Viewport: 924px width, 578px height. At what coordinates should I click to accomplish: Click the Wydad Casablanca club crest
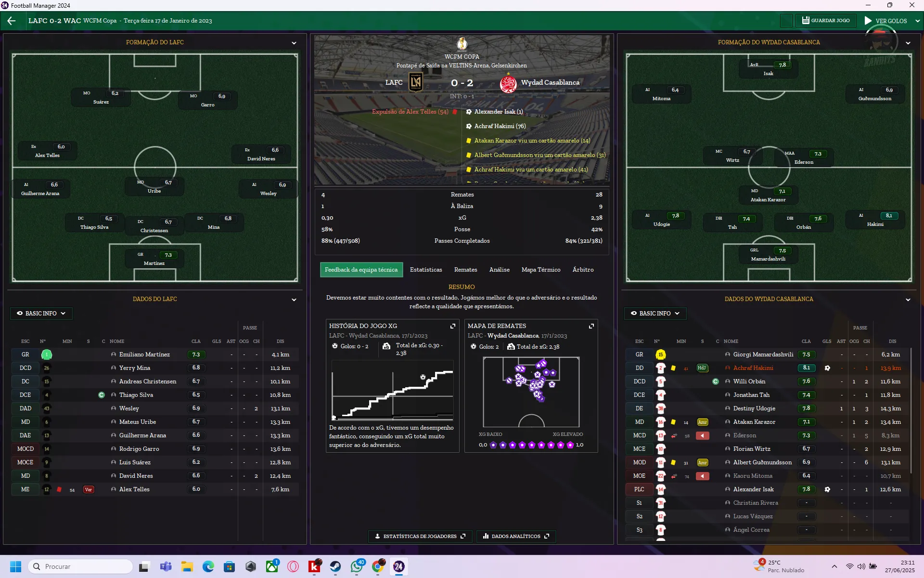click(x=508, y=83)
